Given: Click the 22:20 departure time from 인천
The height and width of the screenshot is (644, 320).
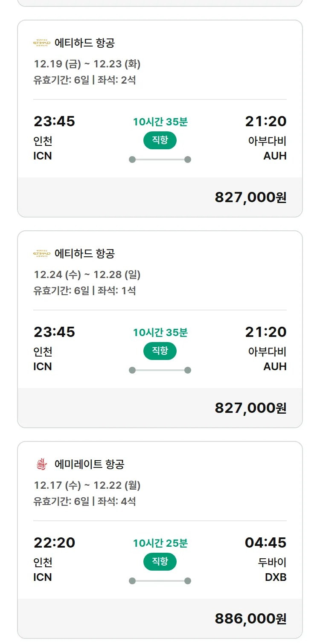Looking at the screenshot, I should [54, 542].
